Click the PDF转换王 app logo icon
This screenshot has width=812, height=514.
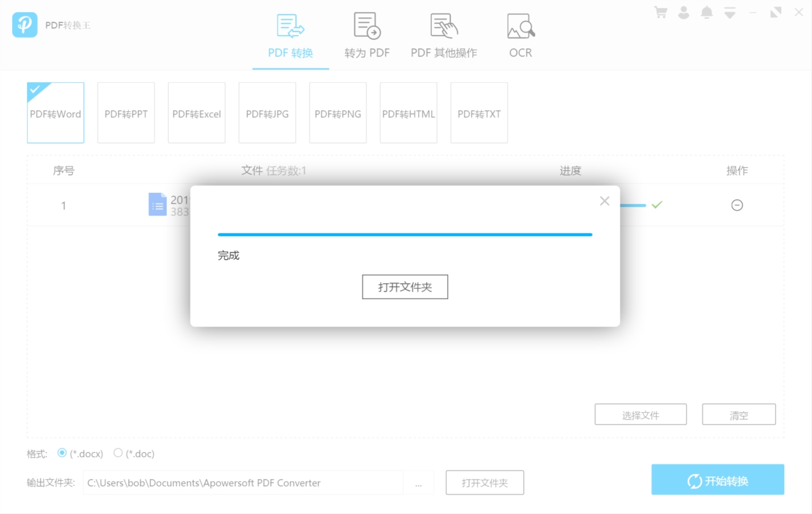pos(25,25)
